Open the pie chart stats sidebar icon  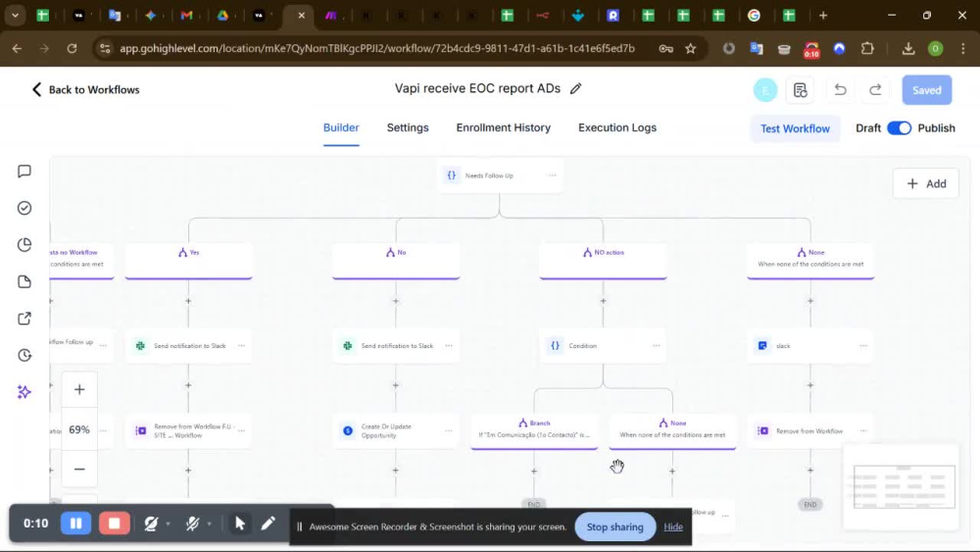tap(24, 245)
